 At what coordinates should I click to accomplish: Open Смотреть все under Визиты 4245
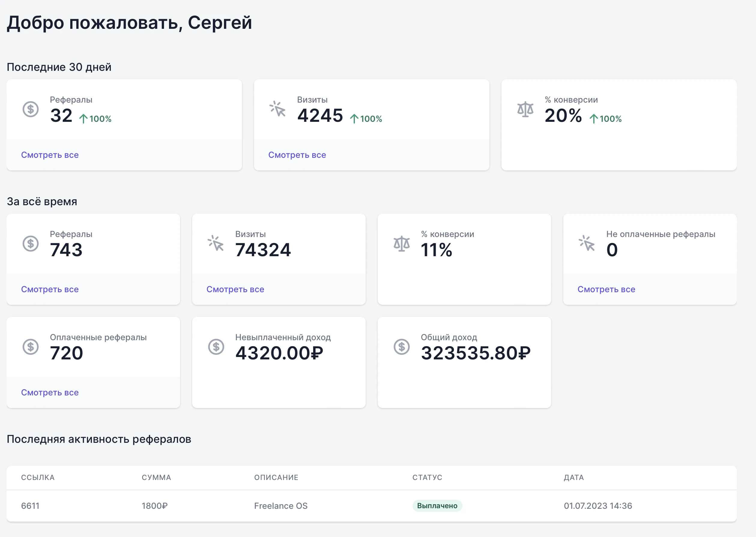[297, 155]
